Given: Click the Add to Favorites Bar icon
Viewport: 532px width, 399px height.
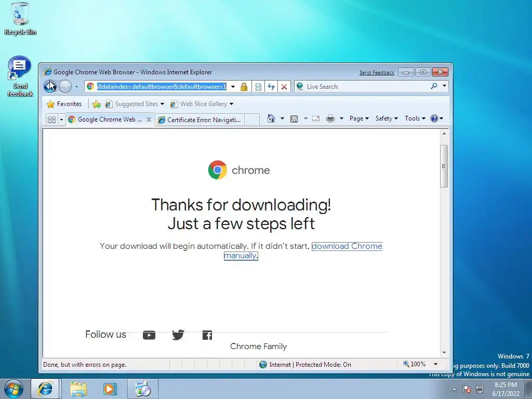Looking at the screenshot, I should tap(96, 104).
